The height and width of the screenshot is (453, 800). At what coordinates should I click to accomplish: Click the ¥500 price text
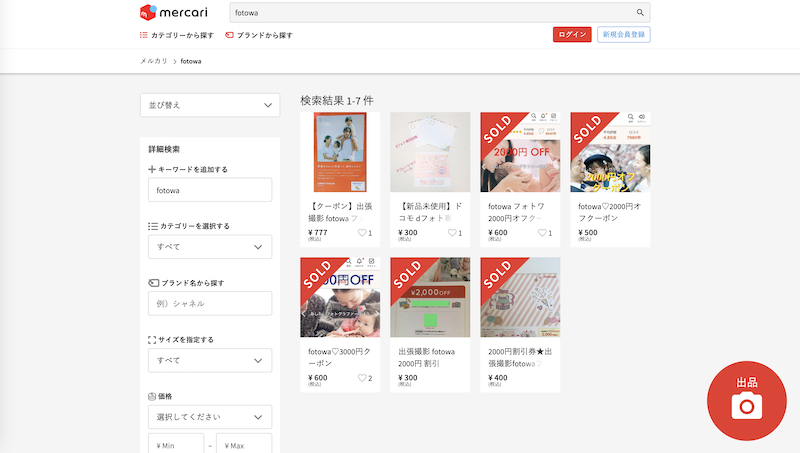pos(588,233)
